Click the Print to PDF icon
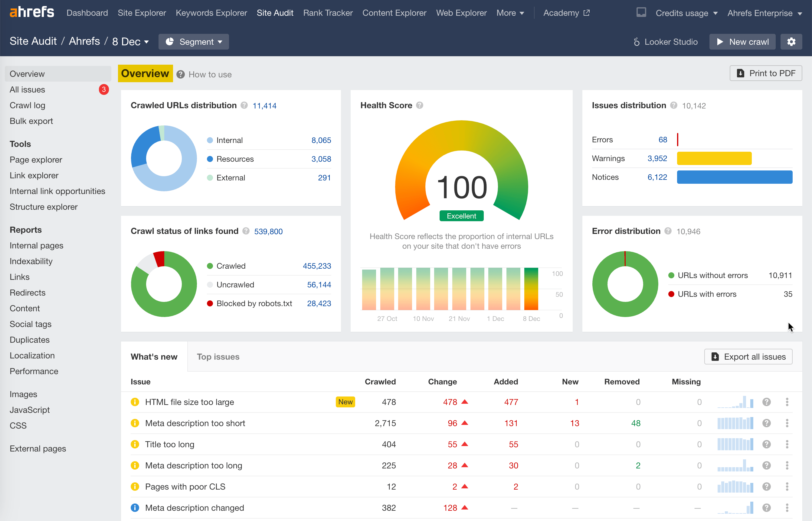This screenshot has height=521, width=812. pyautogui.click(x=741, y=73)
